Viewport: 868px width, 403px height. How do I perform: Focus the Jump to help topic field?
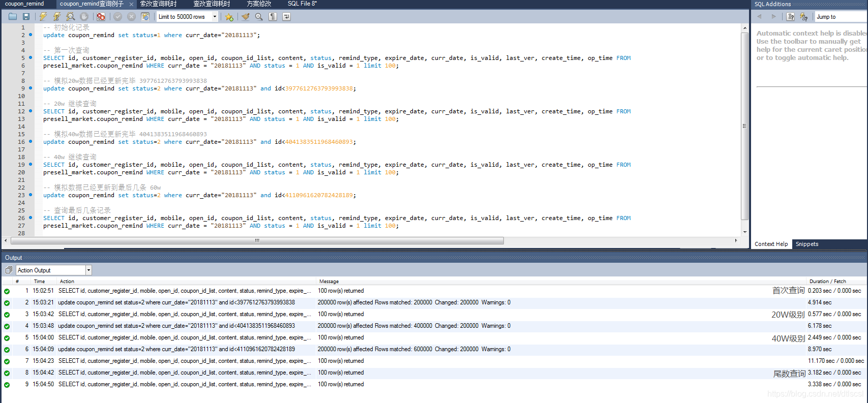841,17
